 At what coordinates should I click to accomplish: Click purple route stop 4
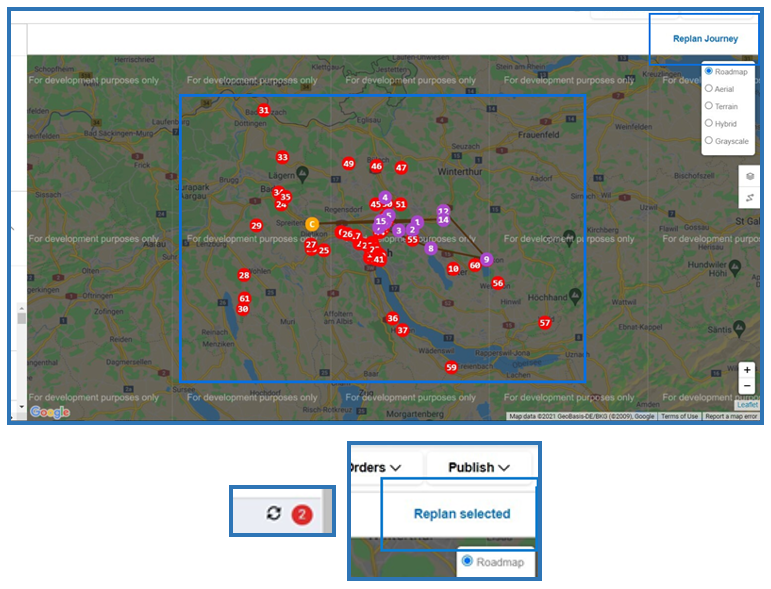tap(385, 198)
